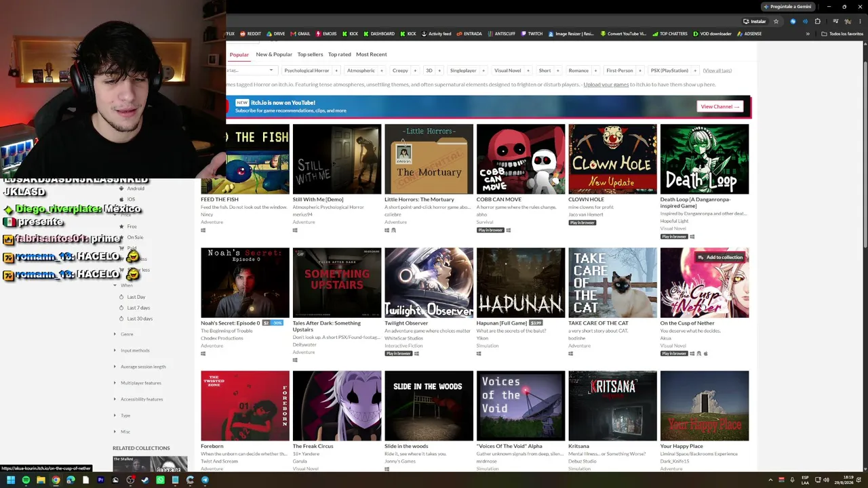This screenshot has width=868, height=488.
Task: Expand the Accessibility features filter
Action: click(141, 399)
